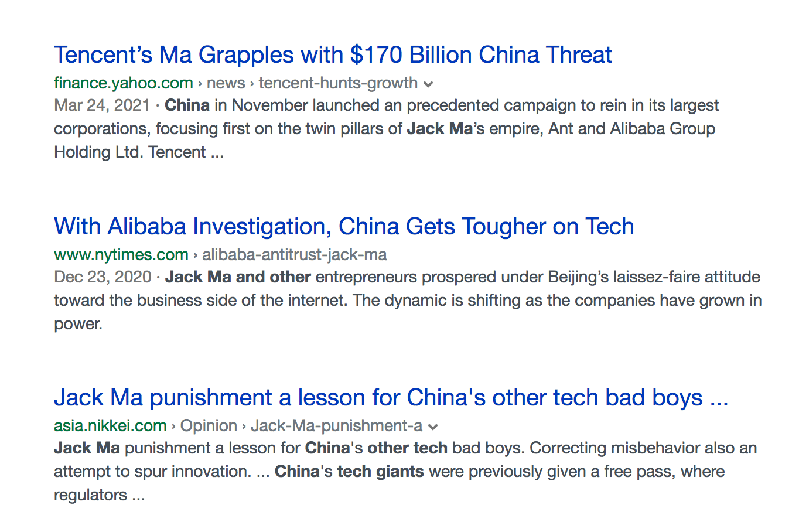The height and width of the screenshot is (532, 799).
Task: Click the finance.yahoo.com site address
Action: point(124,83)
